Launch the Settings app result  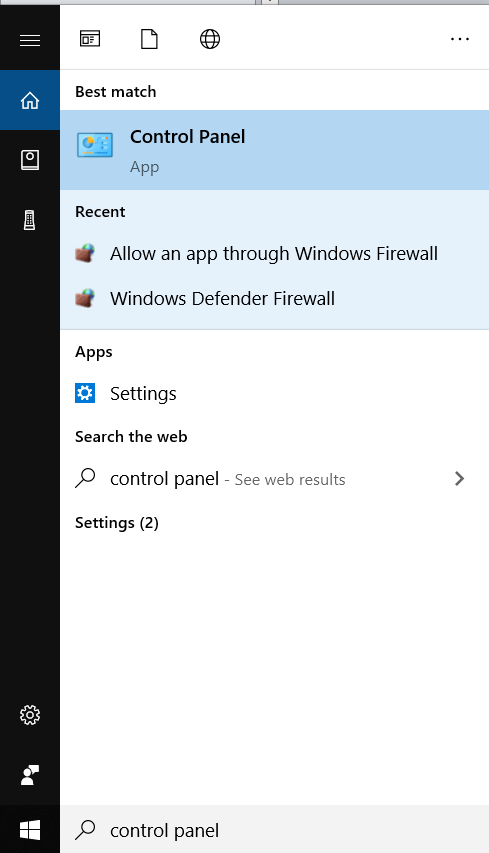(x=274, y=393)
